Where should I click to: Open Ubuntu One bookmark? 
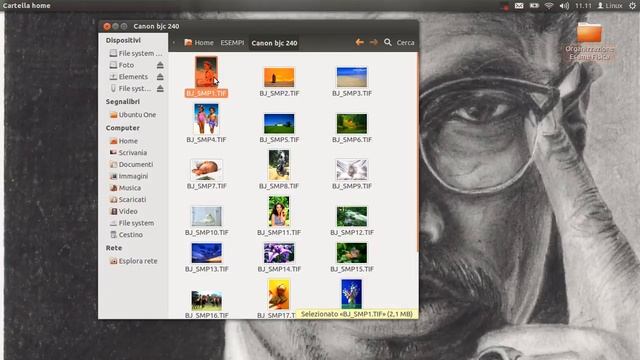(133, 115)
